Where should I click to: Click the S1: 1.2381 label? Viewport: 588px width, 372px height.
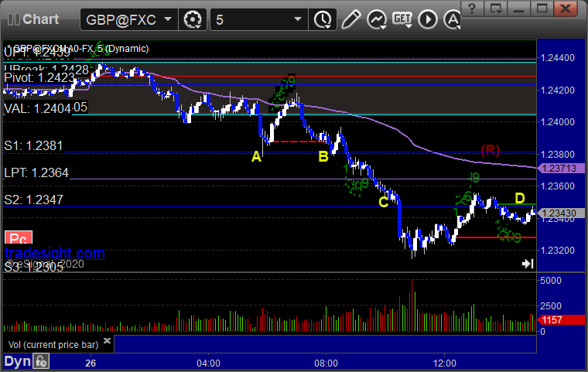(x=33, y=146)
